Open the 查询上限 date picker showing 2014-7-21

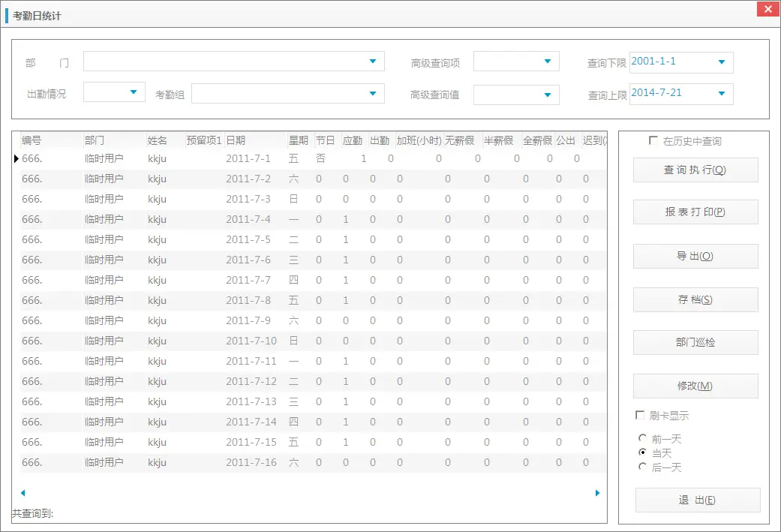tap(722, 94)
